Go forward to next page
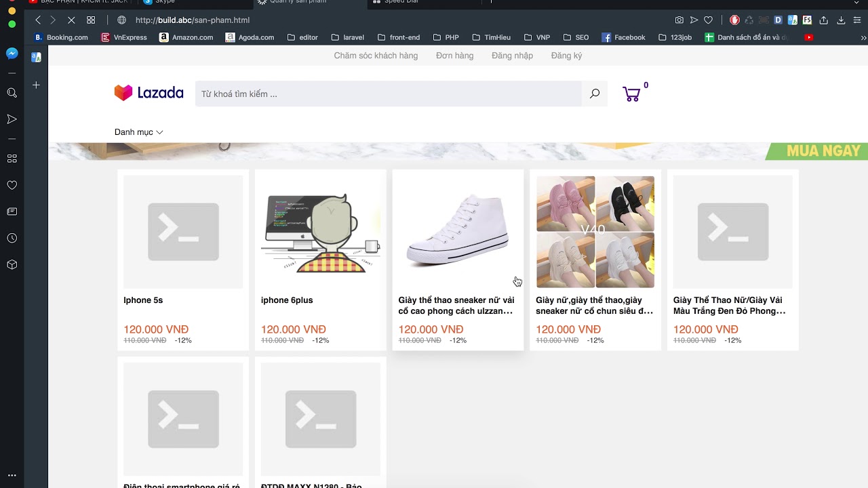This screenshot has height=488, width=868. [53, 20]
